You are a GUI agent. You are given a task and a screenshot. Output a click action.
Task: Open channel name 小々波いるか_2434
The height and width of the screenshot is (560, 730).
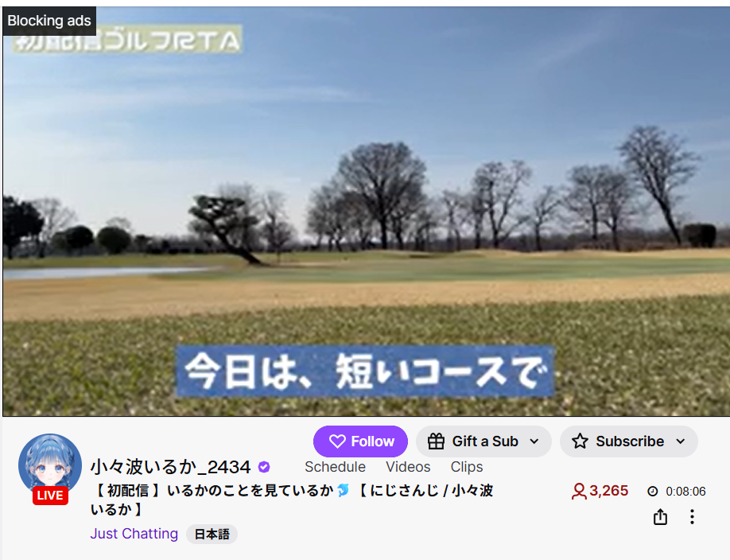(170, 467)
